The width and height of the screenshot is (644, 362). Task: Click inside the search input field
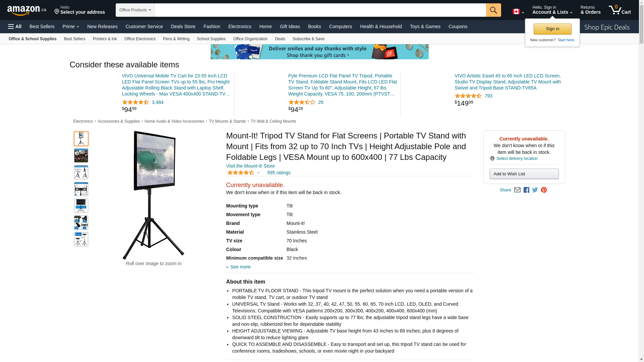click(320, 10)
